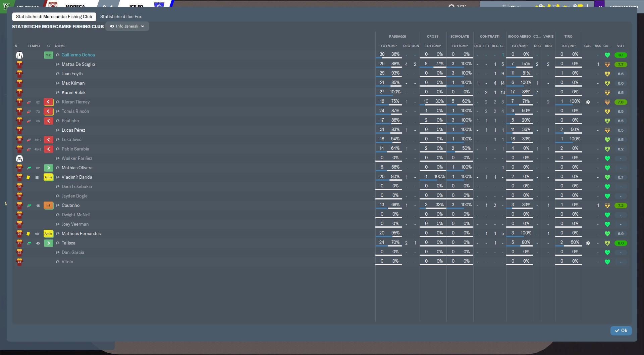This screenshot has width=644, height=355.
Task: Click Talisca's 8.0 rating badge
Action: [621, 243]
